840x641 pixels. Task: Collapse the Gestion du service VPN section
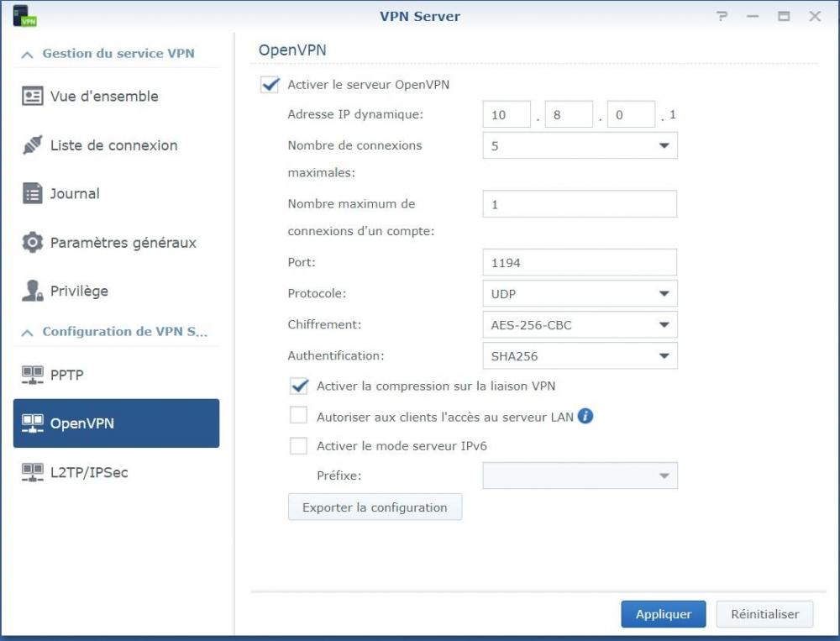(28, 54)
